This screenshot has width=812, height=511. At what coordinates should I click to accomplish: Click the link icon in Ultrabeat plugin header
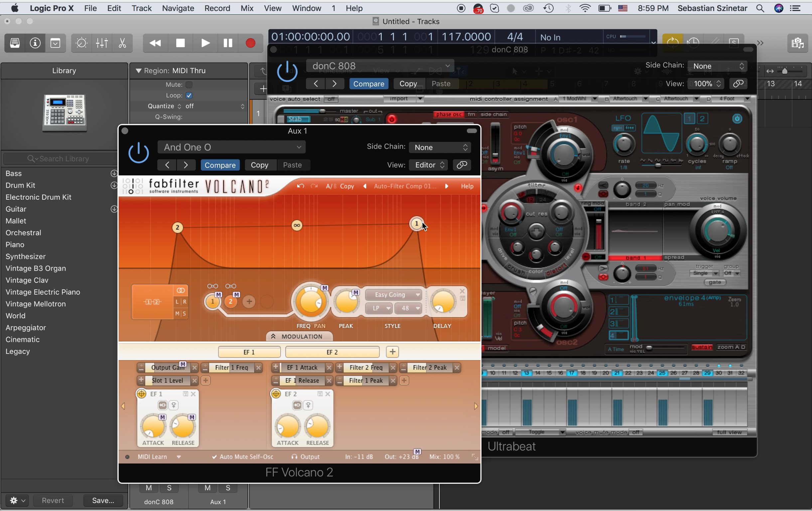[738, 83]
